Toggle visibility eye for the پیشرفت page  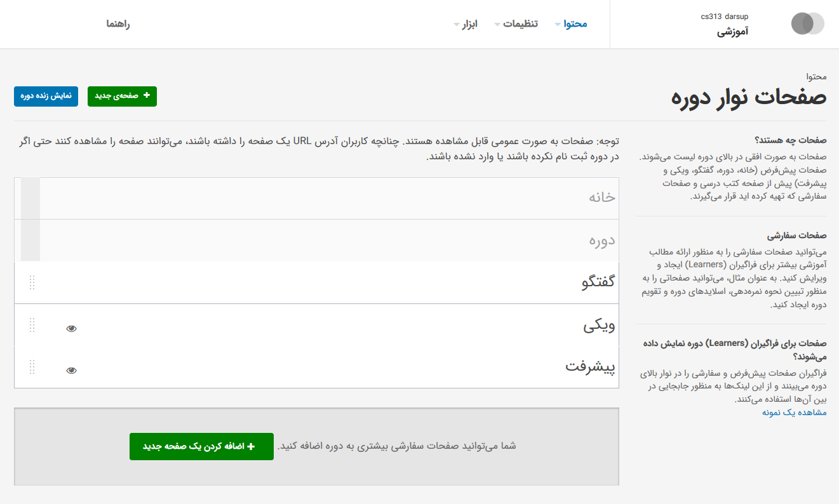point(71,370)
